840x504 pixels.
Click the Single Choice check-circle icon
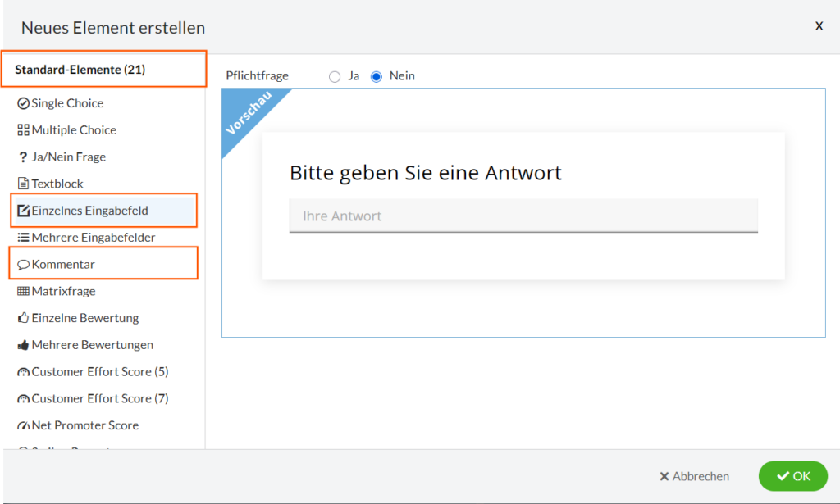point(24,104)
